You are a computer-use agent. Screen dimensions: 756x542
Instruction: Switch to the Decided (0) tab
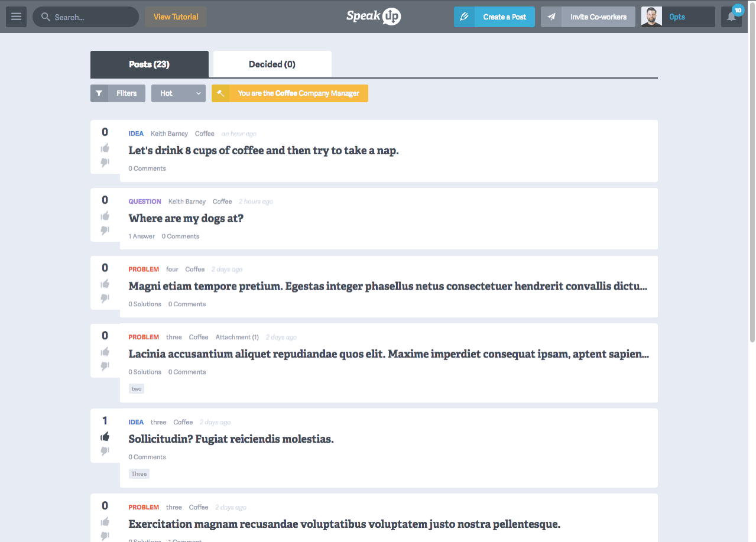tap(272, 64)
